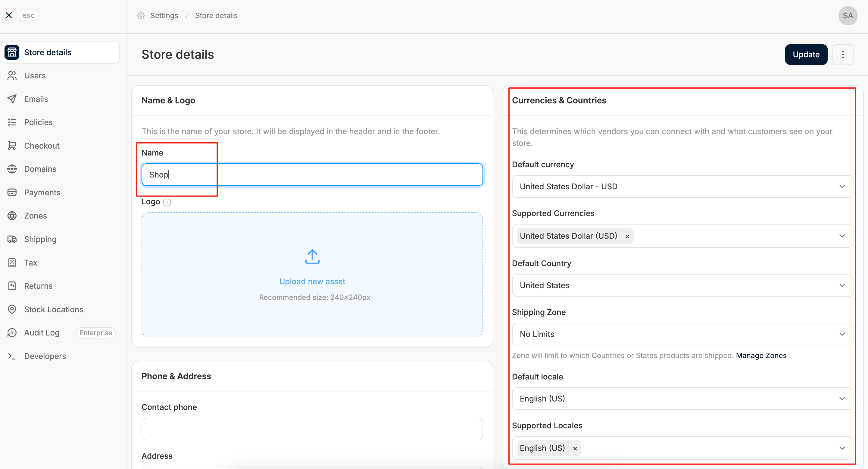Expand the Default Country dropdown
Image resolution: width=868 pixels, height=469 pixels.
pyautogui.click(x=682, y=285)
